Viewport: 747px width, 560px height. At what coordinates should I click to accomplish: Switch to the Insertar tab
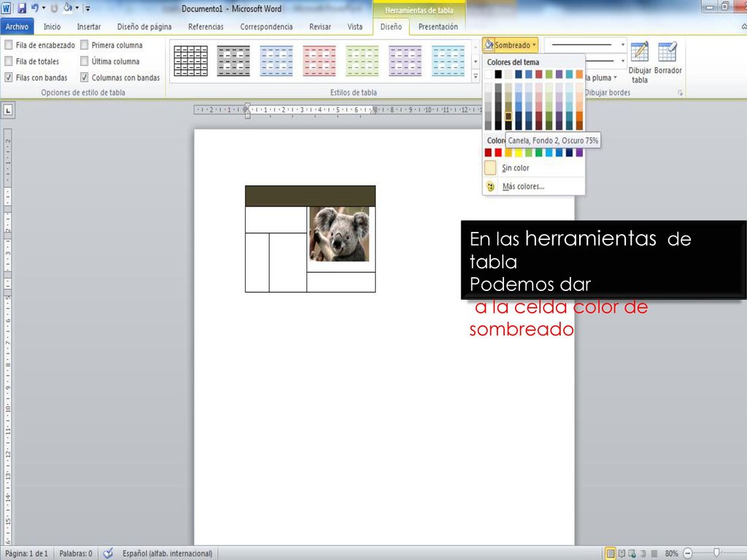pos(89,27)
